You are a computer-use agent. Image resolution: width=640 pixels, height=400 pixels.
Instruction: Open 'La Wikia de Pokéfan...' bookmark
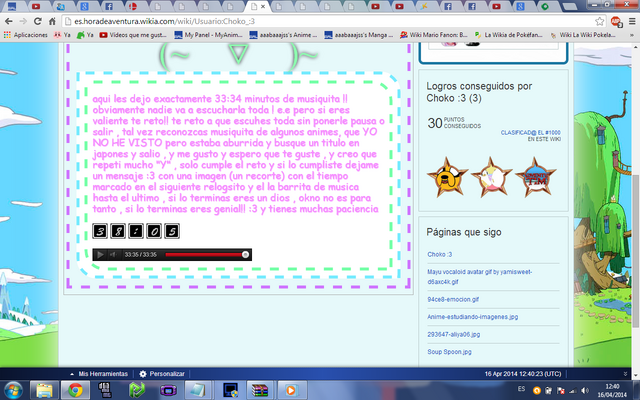(509, 35)
